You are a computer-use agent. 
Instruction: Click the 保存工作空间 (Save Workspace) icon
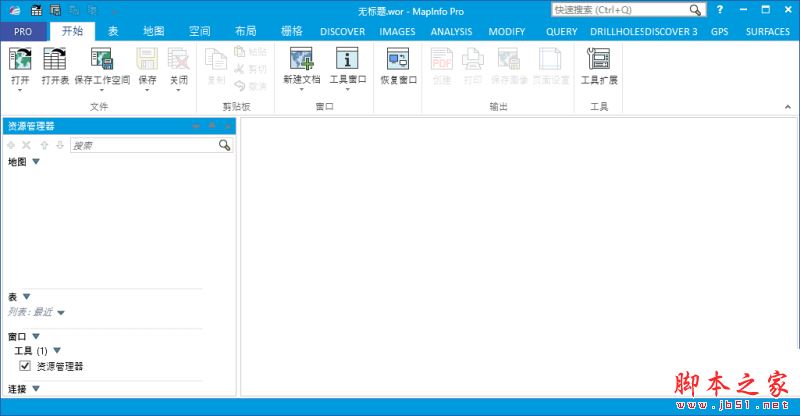click(102, 59)
